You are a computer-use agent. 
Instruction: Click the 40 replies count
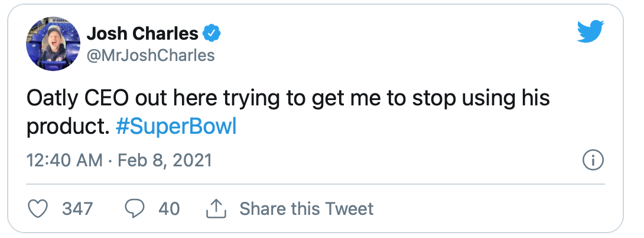[168, 208]
